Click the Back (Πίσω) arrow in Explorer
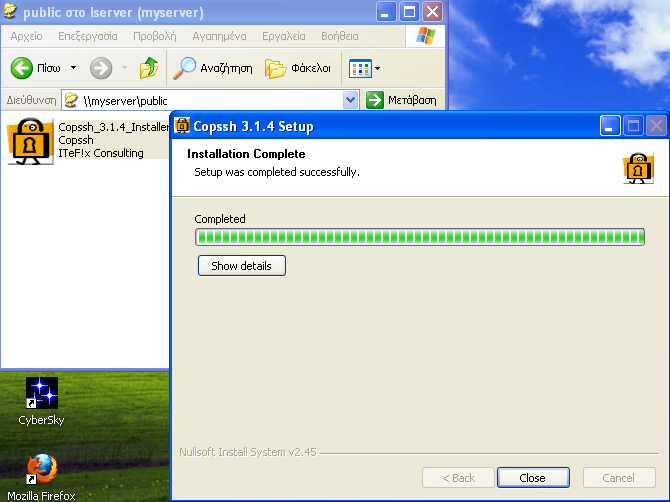670x502 pixels. pos(21,68)
